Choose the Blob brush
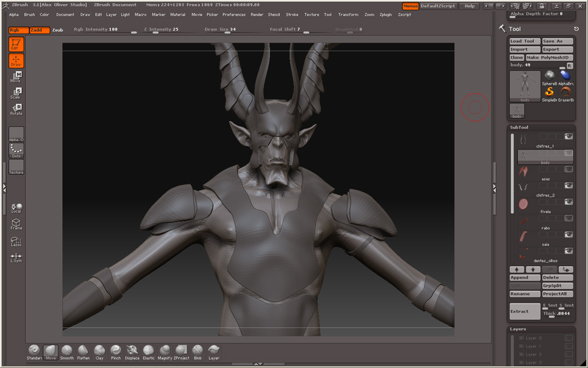The width and height of the screenshot is (588, 368). tap(198, 352)
